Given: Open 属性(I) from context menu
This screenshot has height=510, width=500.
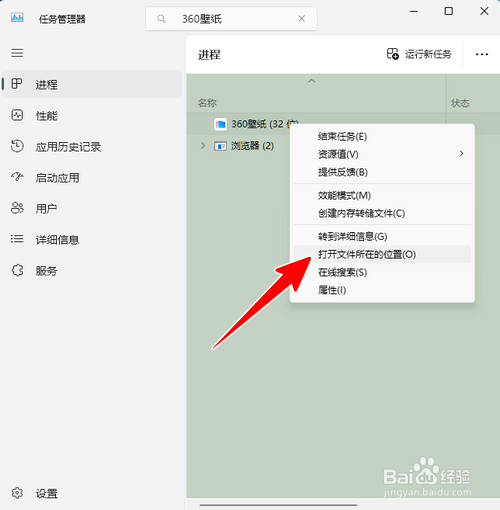Looking at the screenshot, I should 382,290.
